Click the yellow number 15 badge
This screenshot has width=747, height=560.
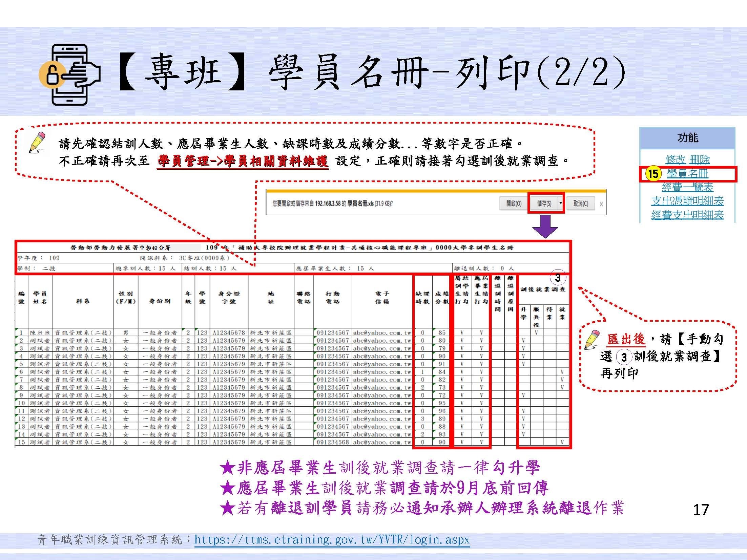(653, 174)
